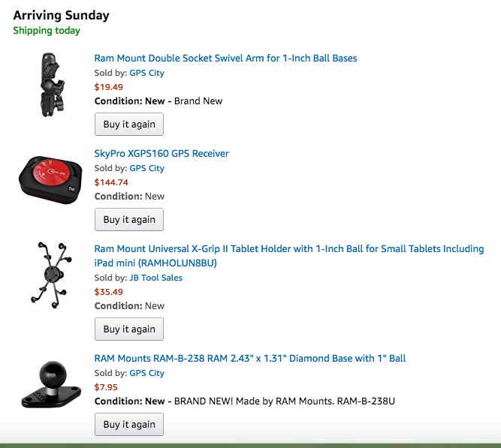The image size is (501, 448).
Task: Click the Shipping today status text
Action: (x=47, y=31)
